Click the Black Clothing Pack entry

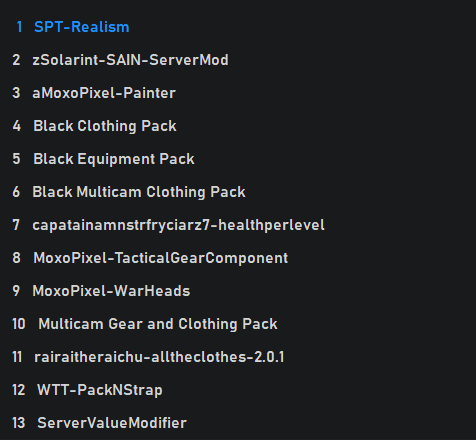[105, 126]
